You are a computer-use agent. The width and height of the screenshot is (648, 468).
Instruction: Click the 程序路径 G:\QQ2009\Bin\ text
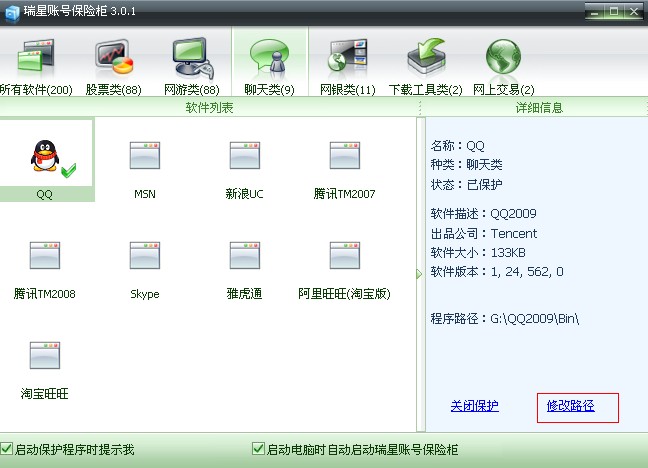coord(505,318)
